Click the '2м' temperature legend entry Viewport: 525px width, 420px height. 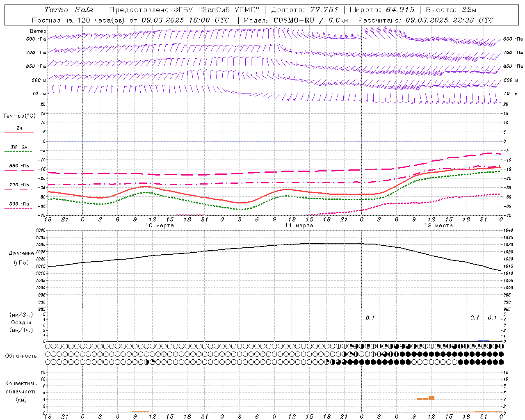19,128
